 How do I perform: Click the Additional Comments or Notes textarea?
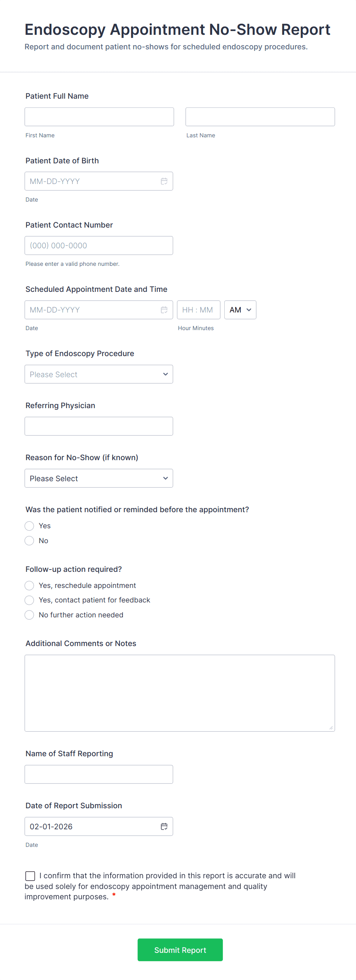[180, 693]
